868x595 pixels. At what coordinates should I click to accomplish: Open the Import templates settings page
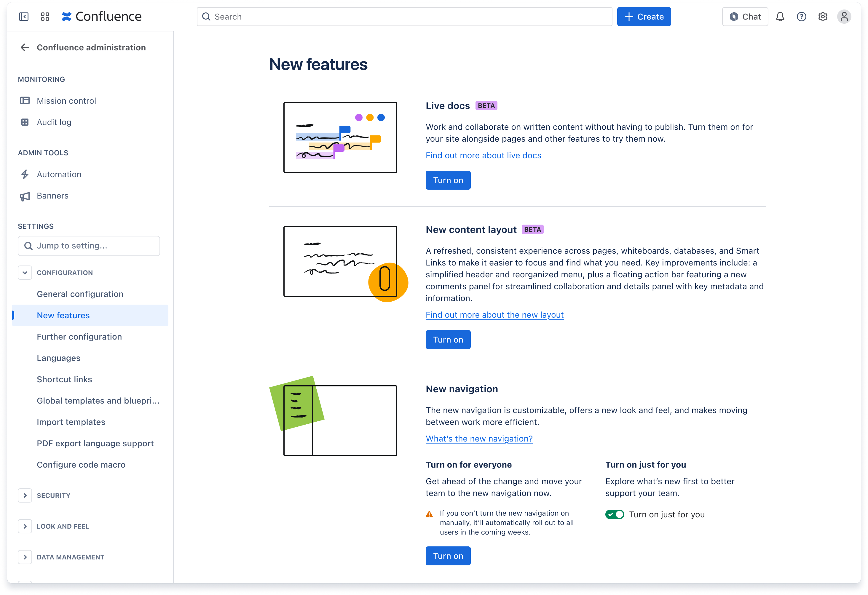tap(71, 422)
